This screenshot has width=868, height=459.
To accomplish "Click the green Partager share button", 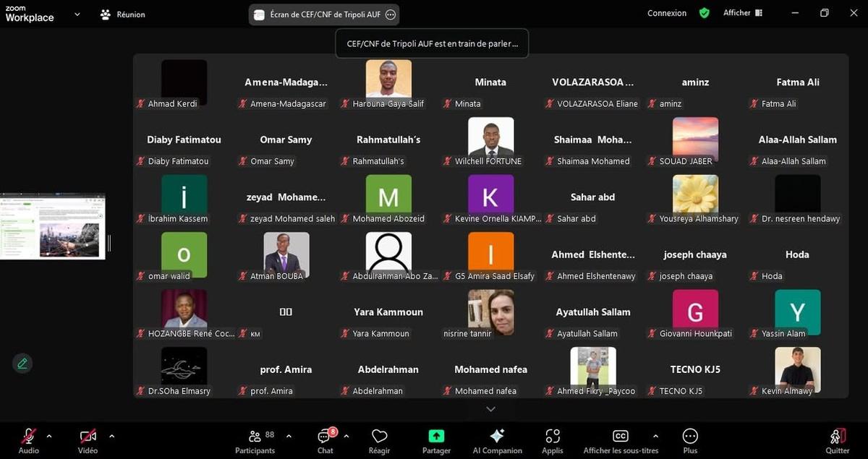I will [436, 440].
